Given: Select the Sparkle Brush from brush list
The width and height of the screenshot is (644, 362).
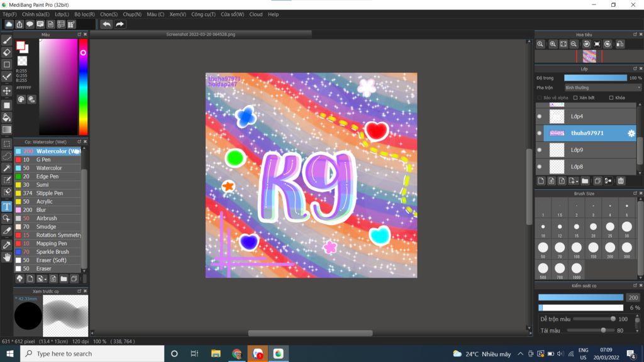Looking at the screenshot, I should point(52,252).
